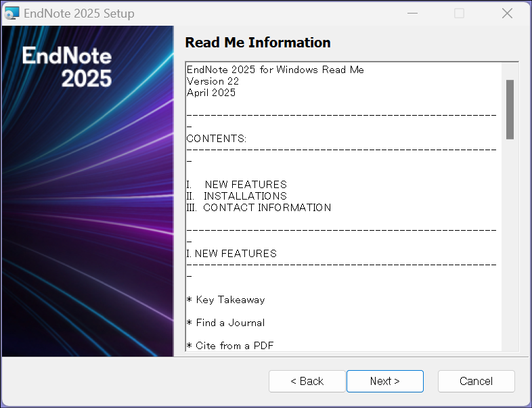Click the '* Cite from a PDF' line
532x408 pixels.
coord(230,346)
